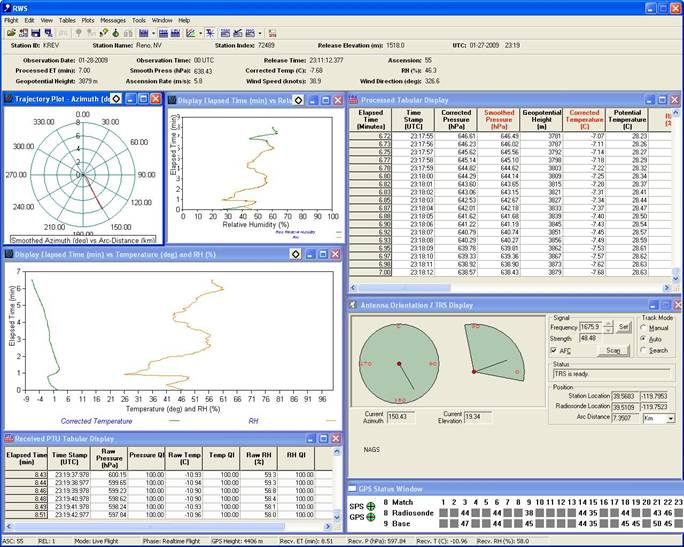
Task: Click the red icon at toolbar end
Action: tap(272, 33)
